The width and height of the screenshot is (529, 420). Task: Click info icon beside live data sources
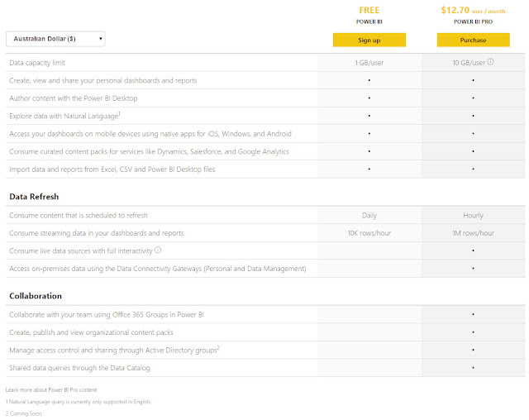click(x=158, y=250)
